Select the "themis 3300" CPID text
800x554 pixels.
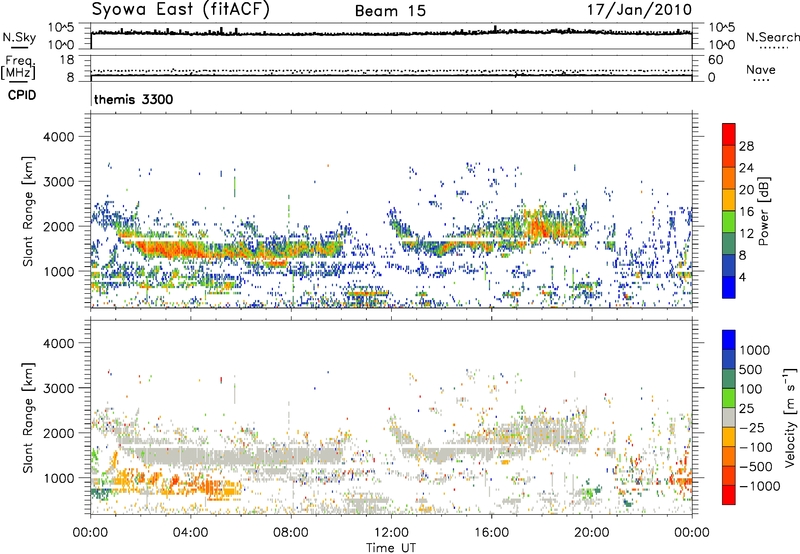tap(134, 99)
